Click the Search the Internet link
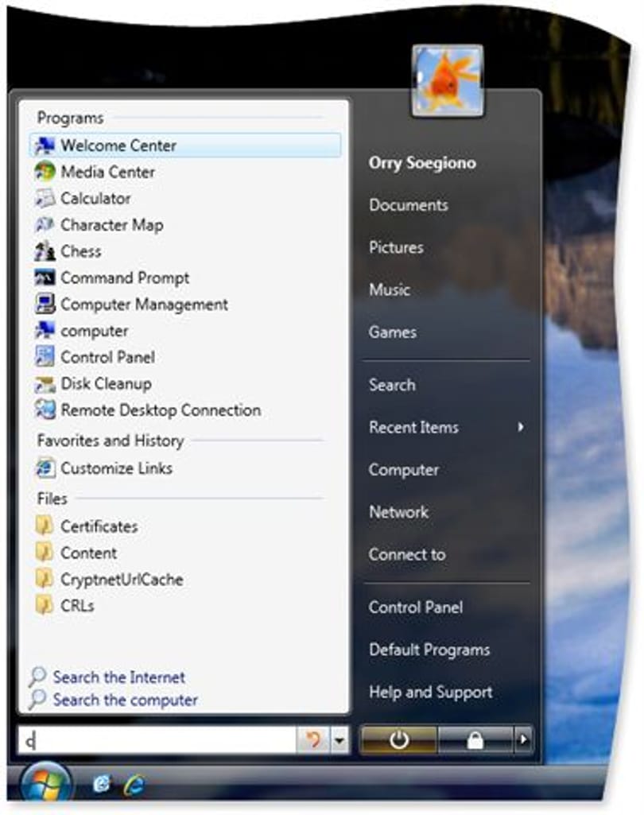The width and height of the screenshot is (644, 815). click(x=119, y=677)
